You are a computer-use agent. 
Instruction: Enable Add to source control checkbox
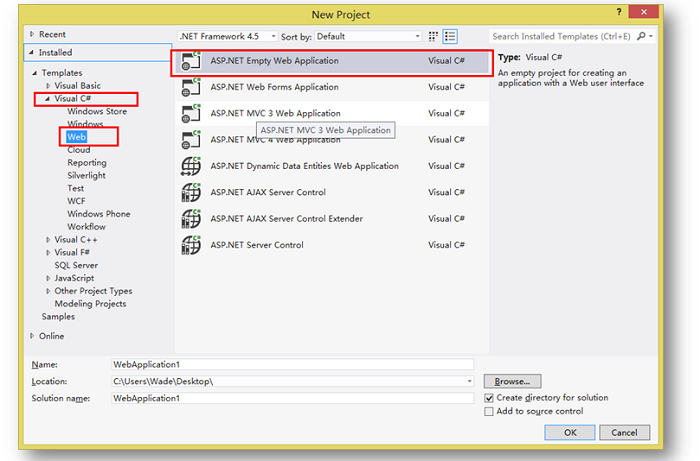(489, 411)
